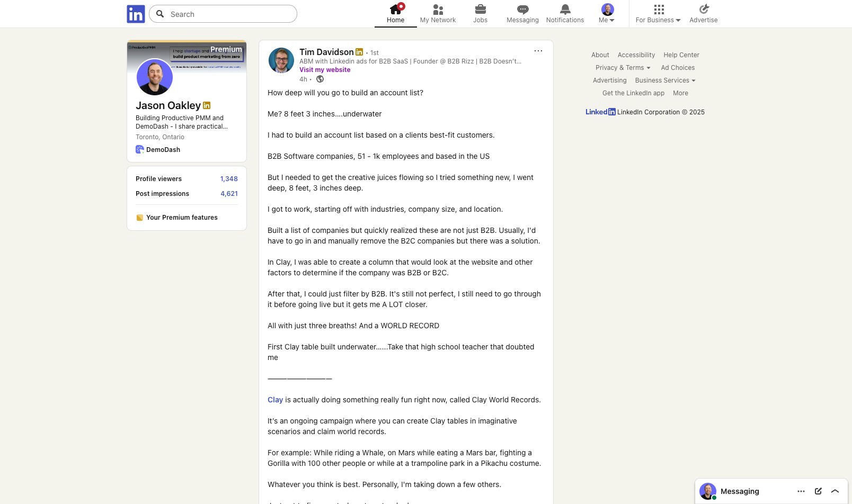Image resolution: width=852 pixels, height=504 pixels.
Task: View Profile viewers stat
Action: (x=187, y=179)
